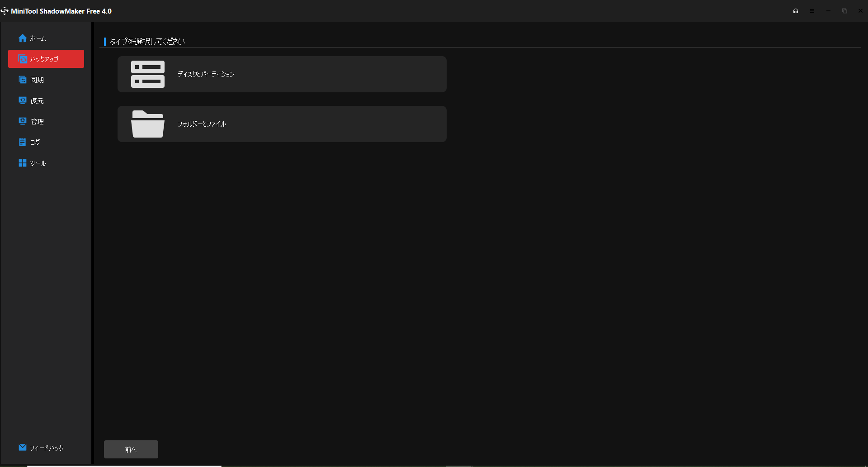Click the large folder icon
This screenshot has height=467, width=868.
pos(148,124)
